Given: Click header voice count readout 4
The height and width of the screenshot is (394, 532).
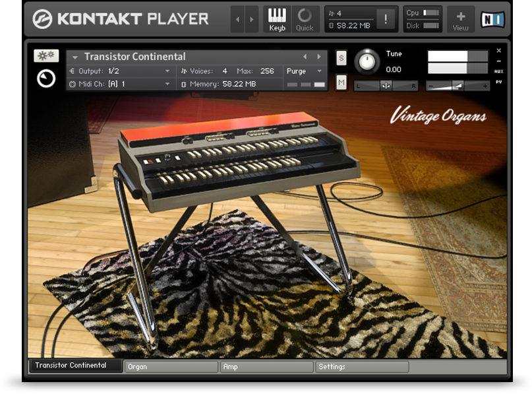Looking at the screenshot, I should click(x=339, y=14).
